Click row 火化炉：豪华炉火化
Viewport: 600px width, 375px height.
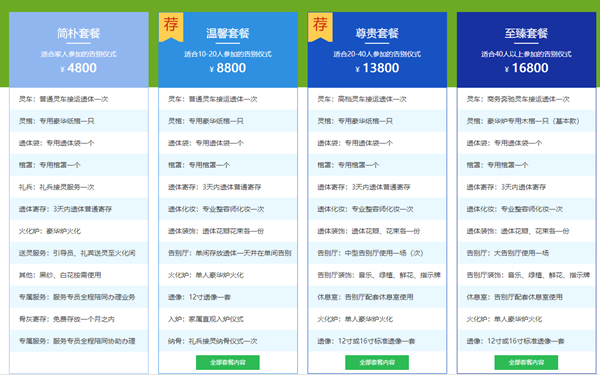pyautogui.click(x=79, y=231)
